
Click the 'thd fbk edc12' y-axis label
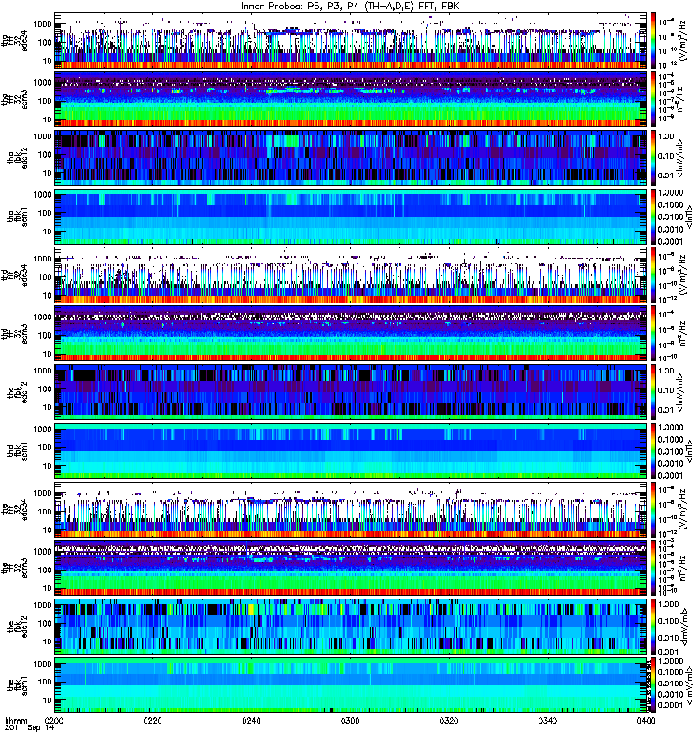18,392
